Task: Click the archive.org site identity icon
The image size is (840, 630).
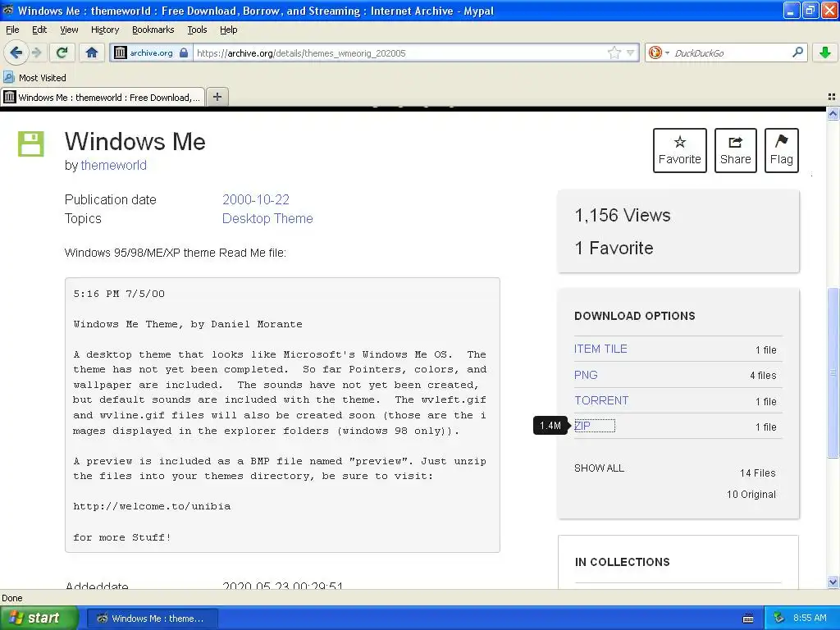Action: pyautogui.click(x=121, y=52)
